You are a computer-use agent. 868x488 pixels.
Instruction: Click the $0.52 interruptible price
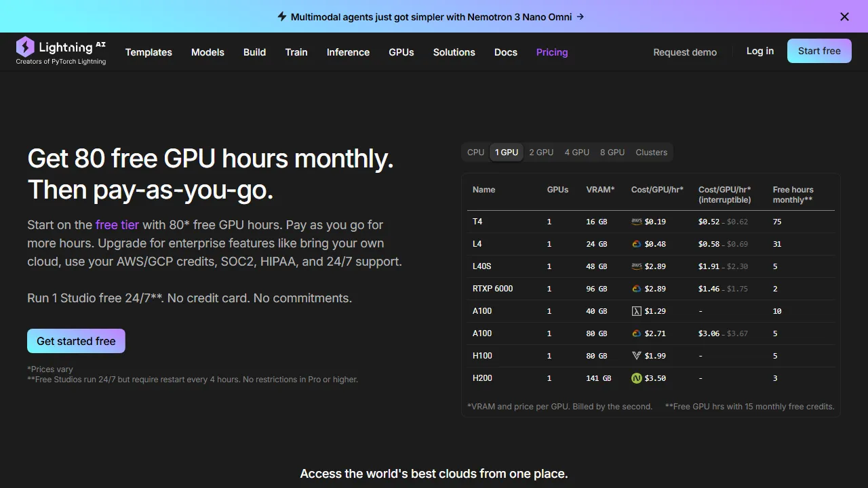709,222
